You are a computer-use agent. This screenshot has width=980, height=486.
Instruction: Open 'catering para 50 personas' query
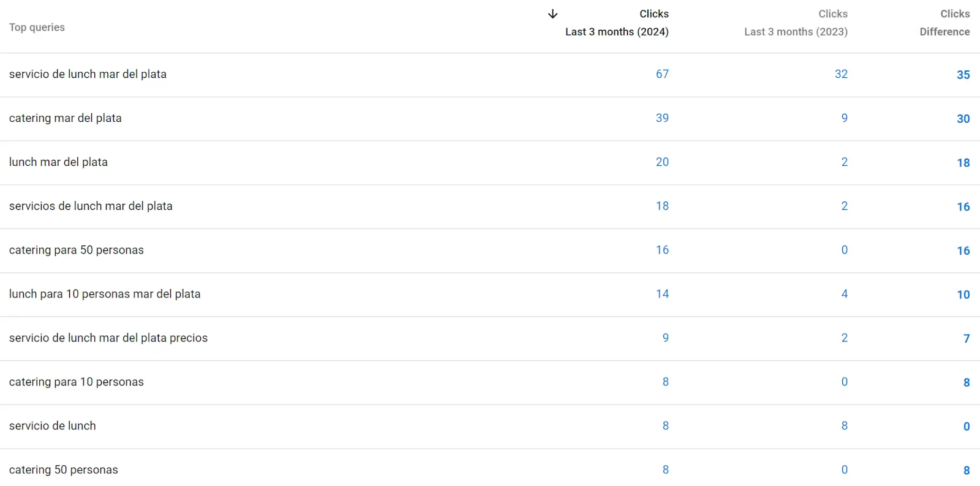coord(76,250)
